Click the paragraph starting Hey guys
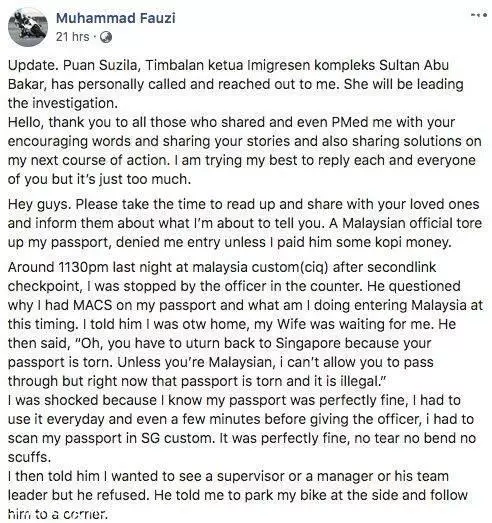Viewport: 492px width, 523px height. pos(245,223)
